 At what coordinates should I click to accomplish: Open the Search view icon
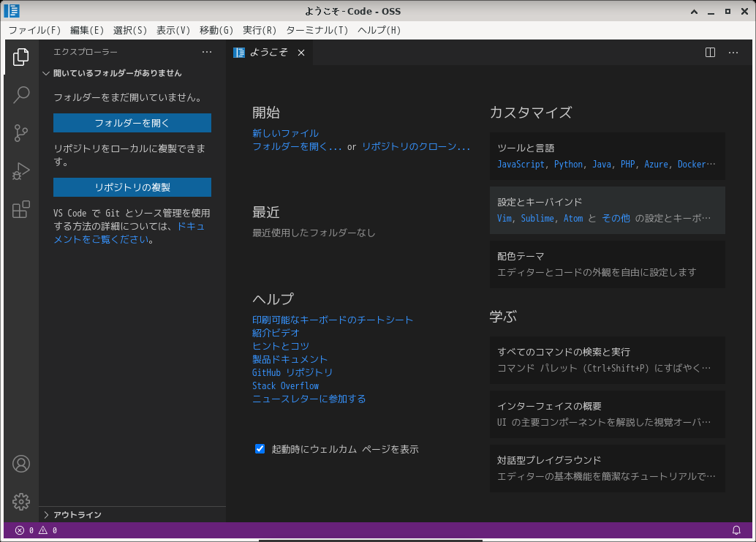[20, 95]
